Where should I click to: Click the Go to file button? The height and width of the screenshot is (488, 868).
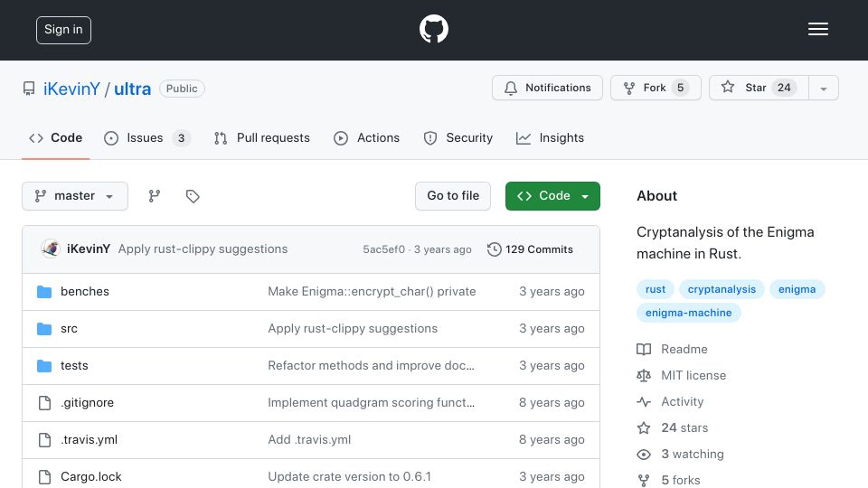point(453,196)
